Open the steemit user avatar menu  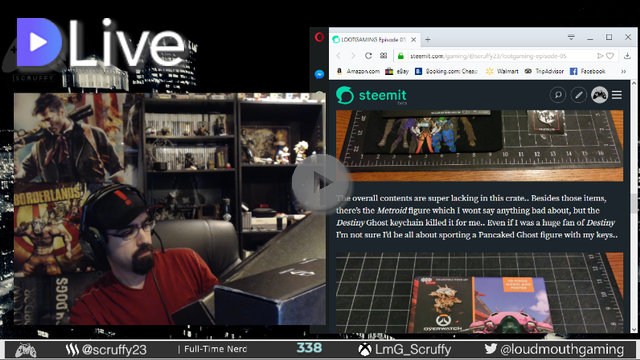[599, 95]
